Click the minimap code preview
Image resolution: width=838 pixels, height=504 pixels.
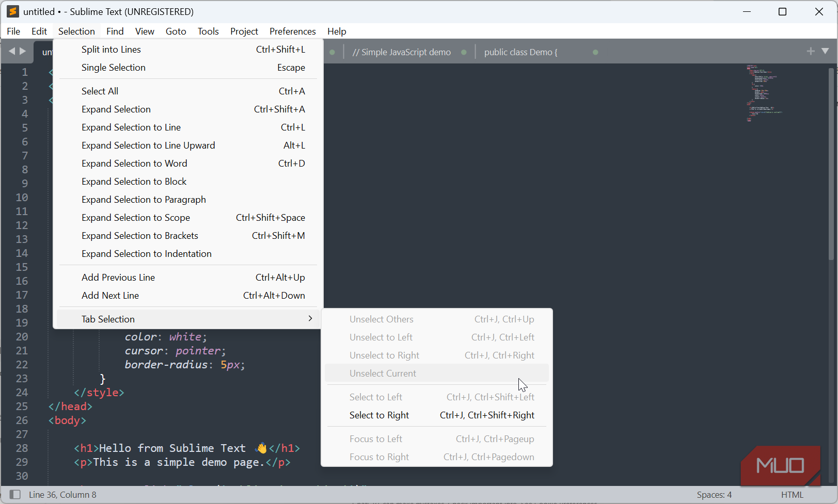click(764, 93)
